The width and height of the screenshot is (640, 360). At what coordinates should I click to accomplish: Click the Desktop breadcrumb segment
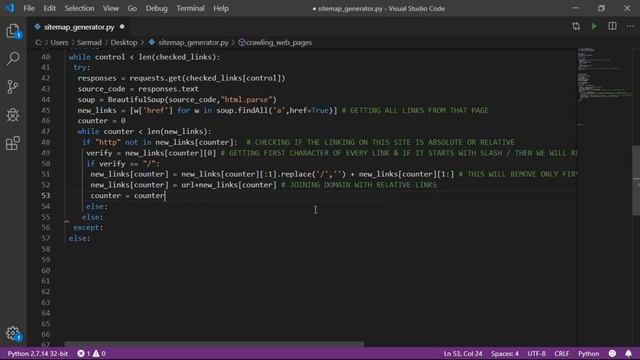coord(124,42)
